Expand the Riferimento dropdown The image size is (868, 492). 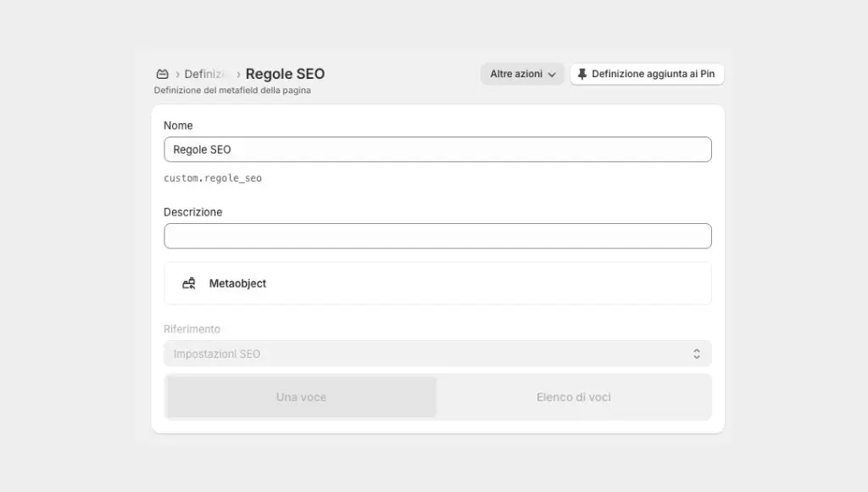click(x=437, y=354)
